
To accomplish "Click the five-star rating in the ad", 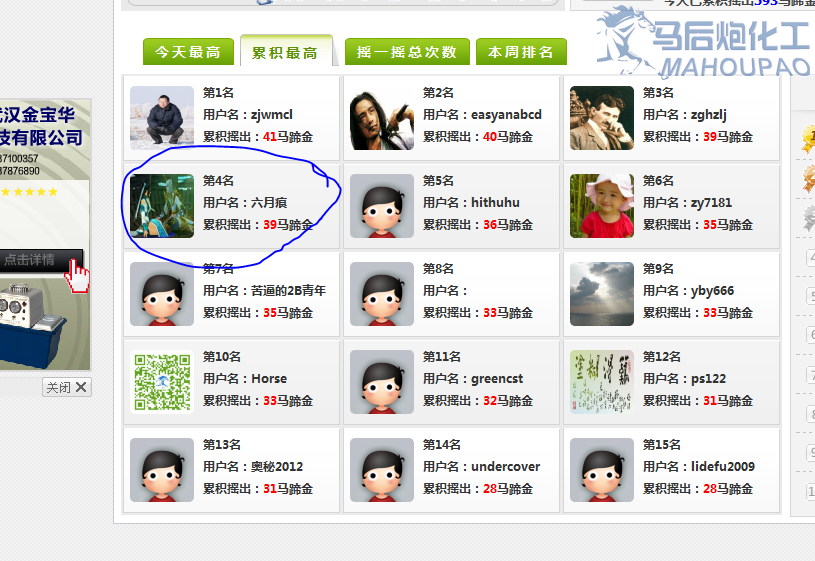I will [x=30, y=192].
